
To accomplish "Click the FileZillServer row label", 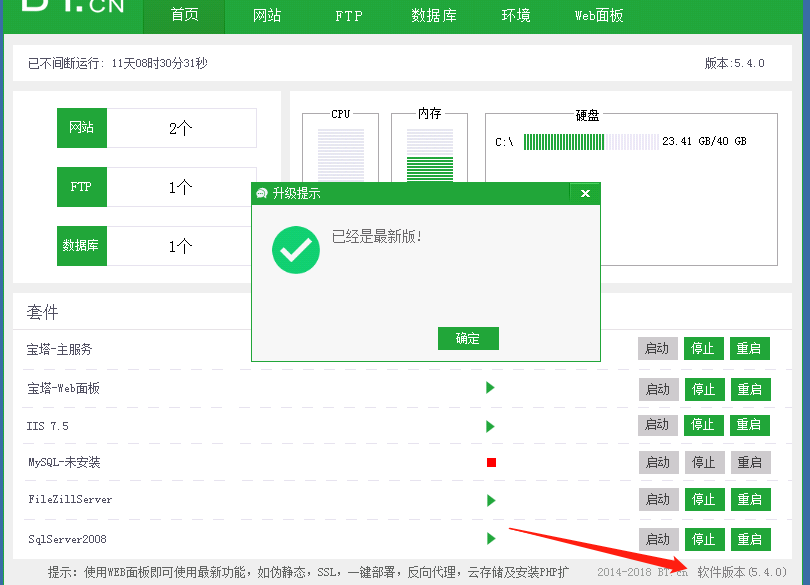I will (x=70, y=499).
